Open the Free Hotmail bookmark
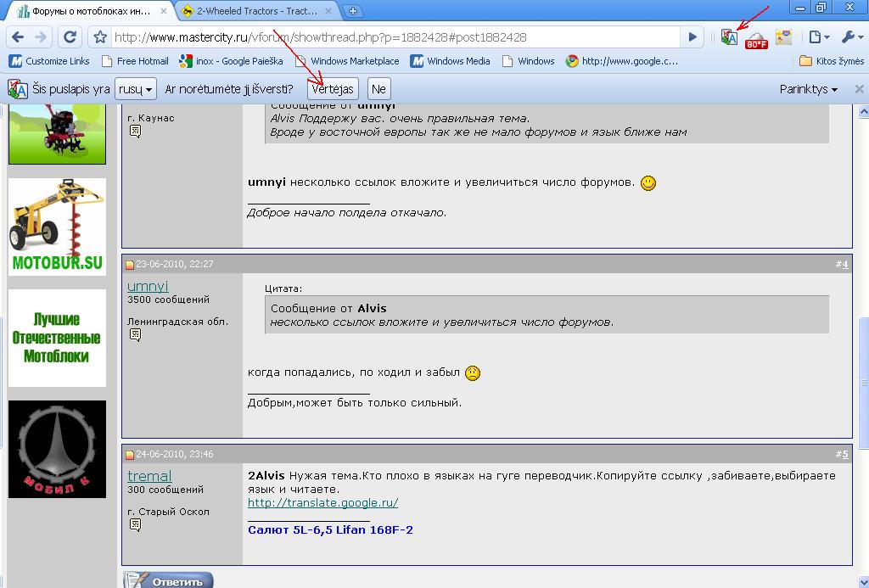Image resolution: width=869 pixels, height=588 pixels. (x=135, y=61)
